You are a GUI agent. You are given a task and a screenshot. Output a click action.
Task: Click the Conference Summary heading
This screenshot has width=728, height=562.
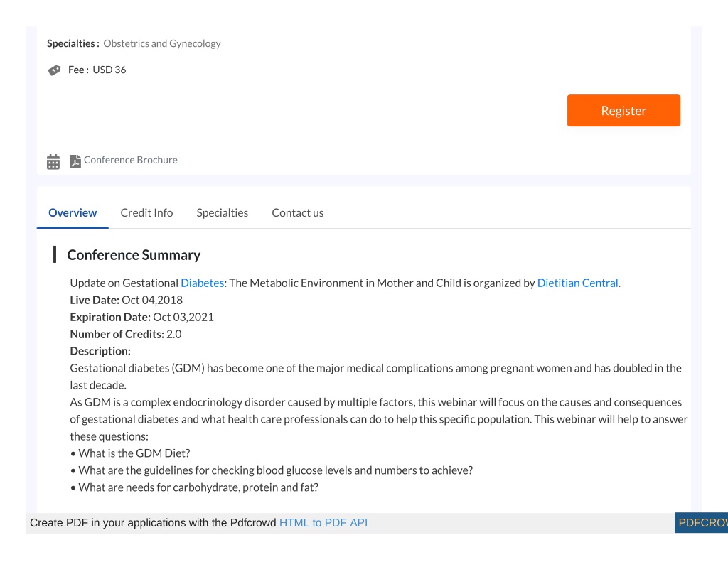click(x=134, y=255)
